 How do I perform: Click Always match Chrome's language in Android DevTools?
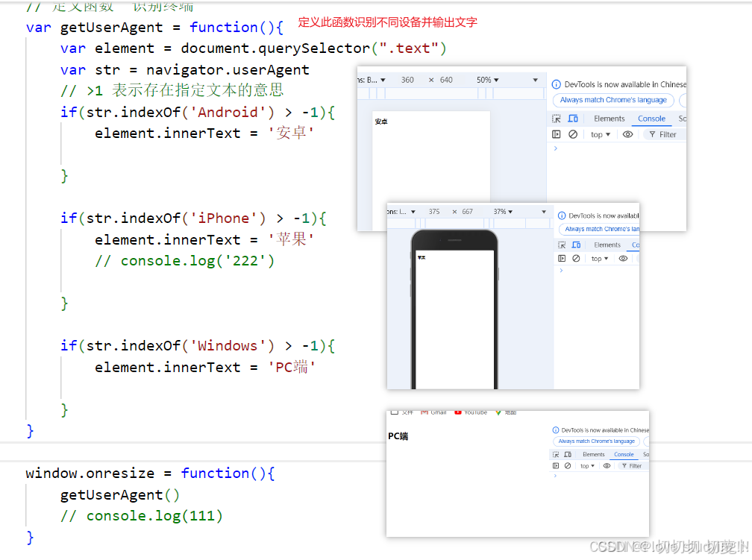[613, 100]
